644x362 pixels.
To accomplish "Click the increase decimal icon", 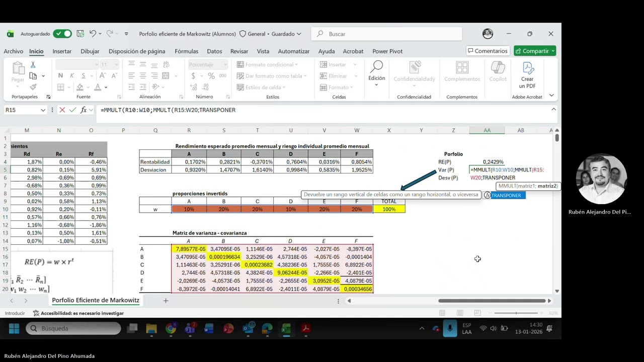I will (x=193, y=87).
